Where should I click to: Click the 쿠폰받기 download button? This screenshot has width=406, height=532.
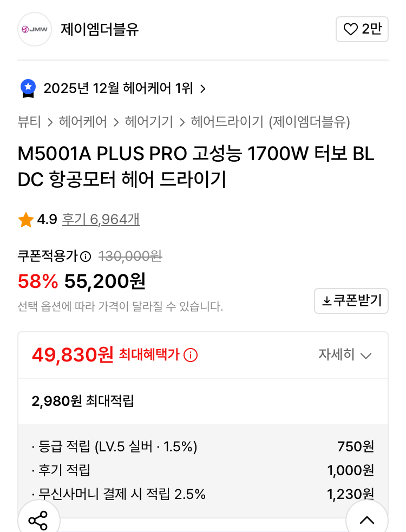click(x=351, y=301)
